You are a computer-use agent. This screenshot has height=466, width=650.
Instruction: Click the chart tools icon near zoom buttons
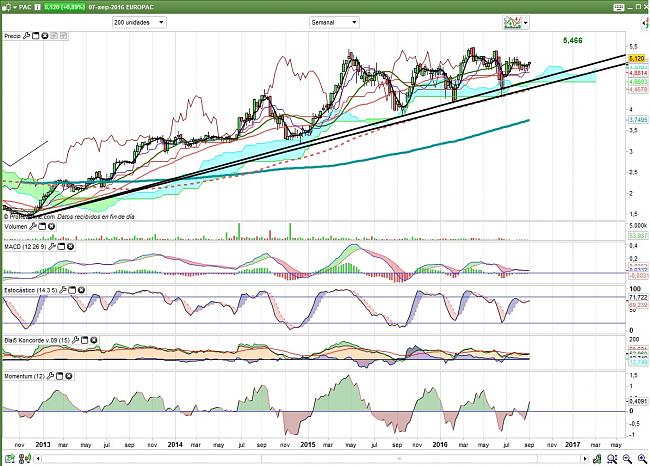[x=597, y=459]
